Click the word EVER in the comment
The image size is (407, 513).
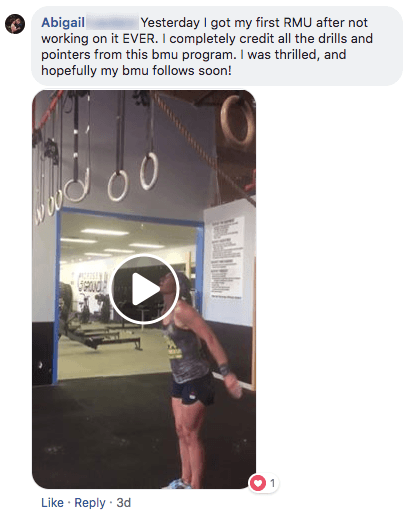(x=139, y=39)
